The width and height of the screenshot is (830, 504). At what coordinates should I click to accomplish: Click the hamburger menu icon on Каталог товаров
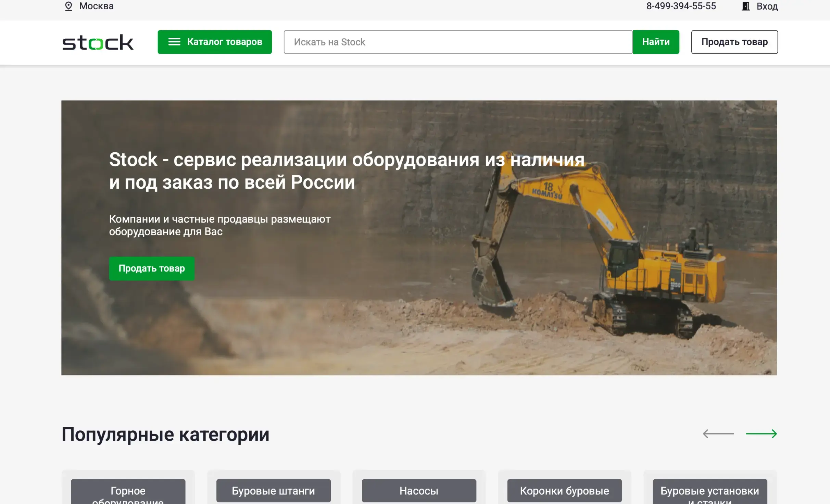point(174,42)
